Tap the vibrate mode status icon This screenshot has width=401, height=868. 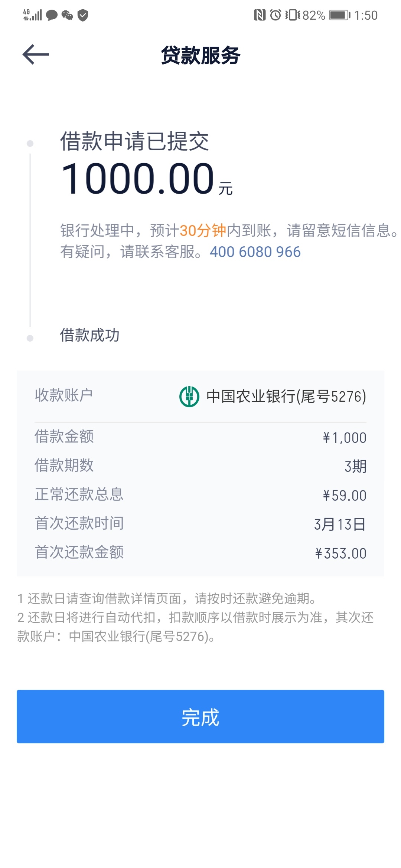tap(293, 15)
